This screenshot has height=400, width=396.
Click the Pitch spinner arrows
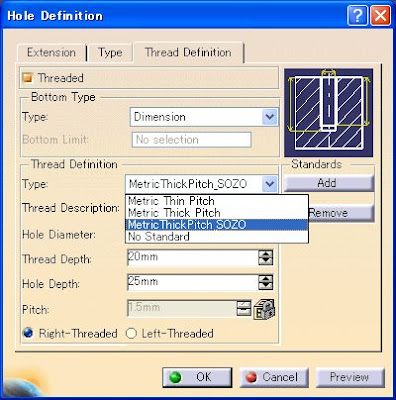tap(244, 308)
